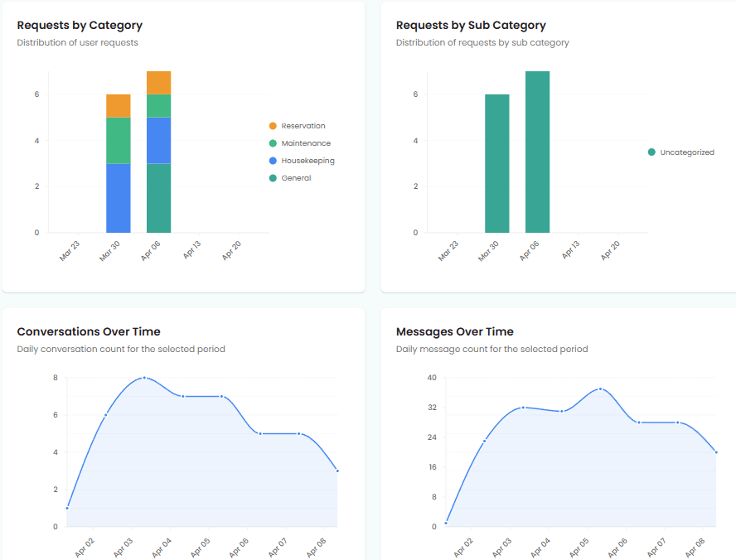Click the blue Housekeeping segment in Mar 30 bar

[119, 198]
